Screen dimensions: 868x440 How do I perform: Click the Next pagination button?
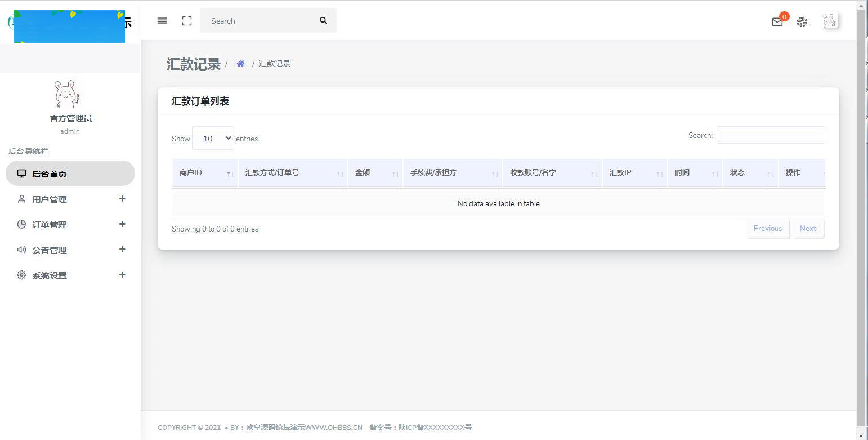tap(808, 228)
